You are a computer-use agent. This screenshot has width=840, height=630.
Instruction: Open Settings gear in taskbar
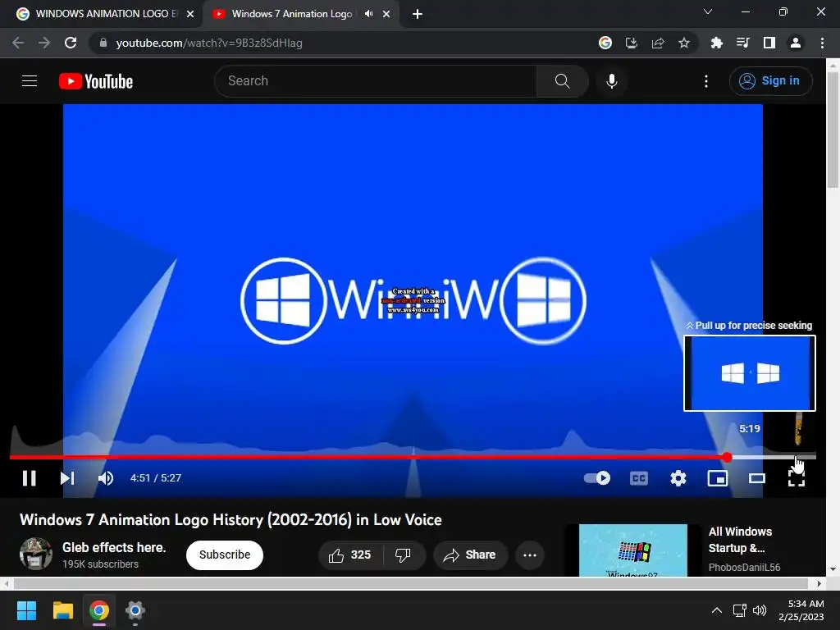click(135, 610)
